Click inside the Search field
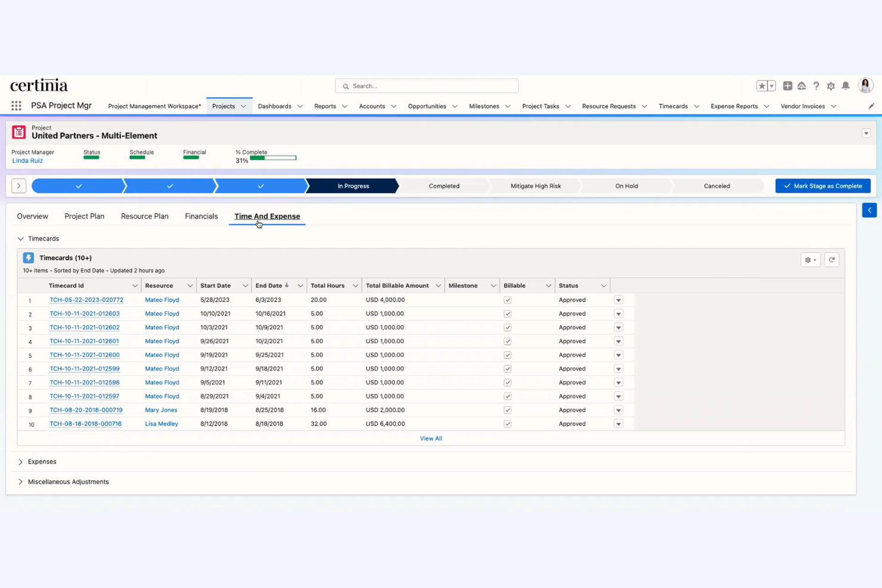Image resolution: width=882 pixels, height=588 pixels. 426,85
